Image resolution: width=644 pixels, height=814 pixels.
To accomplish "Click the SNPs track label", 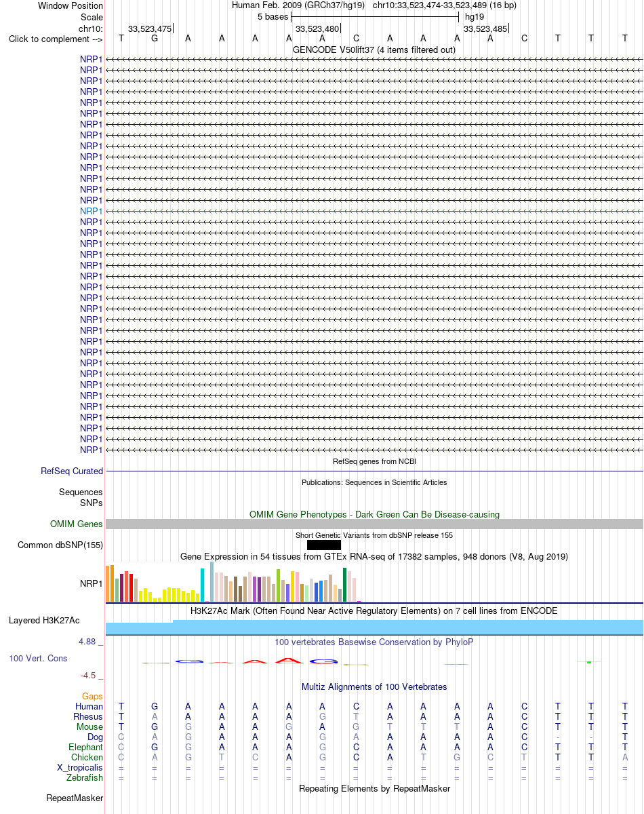I will click(92, 503).
